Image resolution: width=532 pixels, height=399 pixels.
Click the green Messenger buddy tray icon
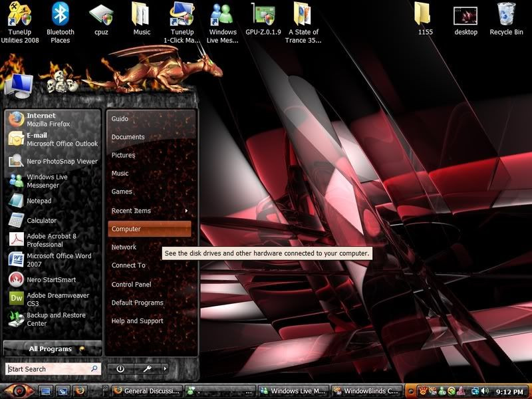coord(442,391)
